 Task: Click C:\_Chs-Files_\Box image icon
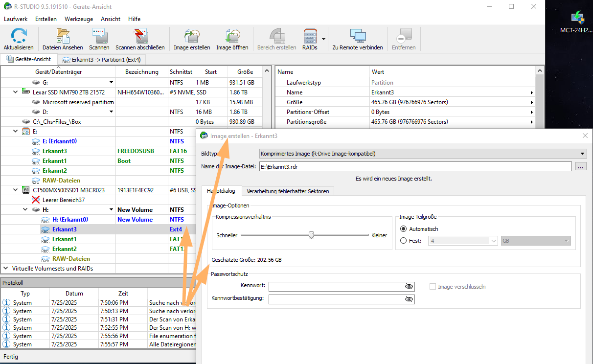click(x=25, y=121)
